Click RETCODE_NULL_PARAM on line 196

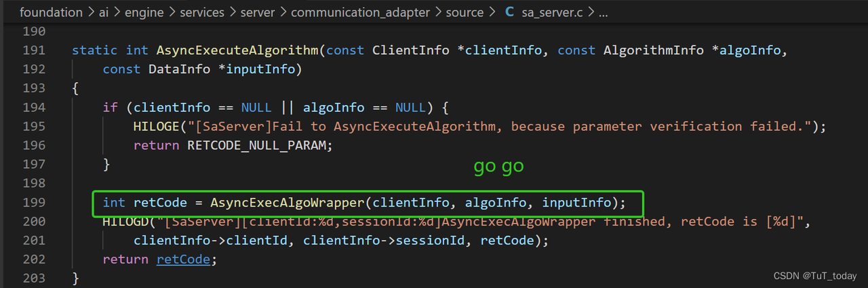click(257, 145)
